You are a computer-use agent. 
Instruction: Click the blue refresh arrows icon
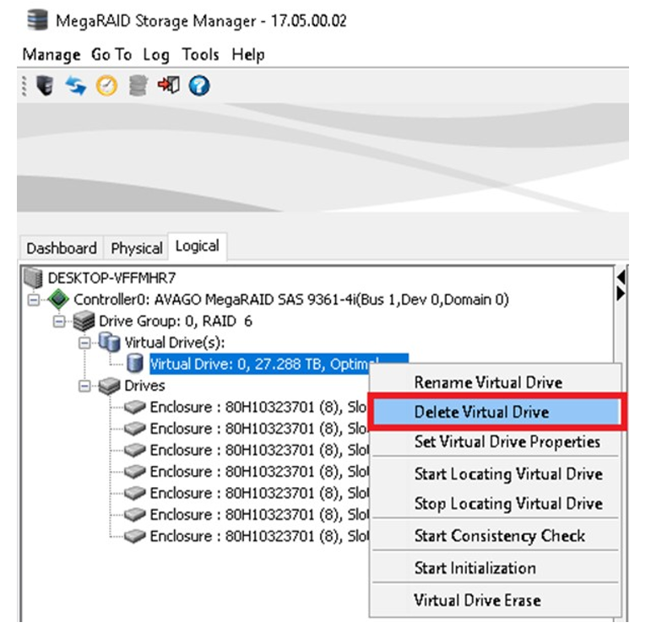click(x=75, y=86)
